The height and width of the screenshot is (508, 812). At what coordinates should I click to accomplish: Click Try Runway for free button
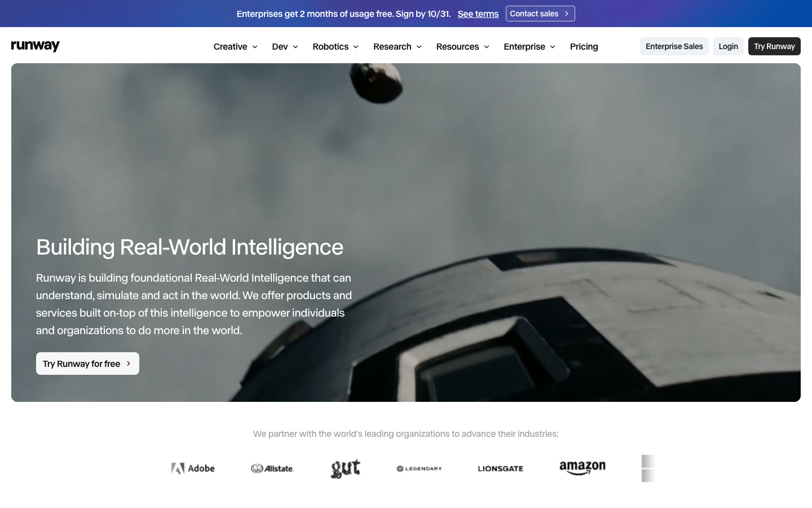[87, 364]
